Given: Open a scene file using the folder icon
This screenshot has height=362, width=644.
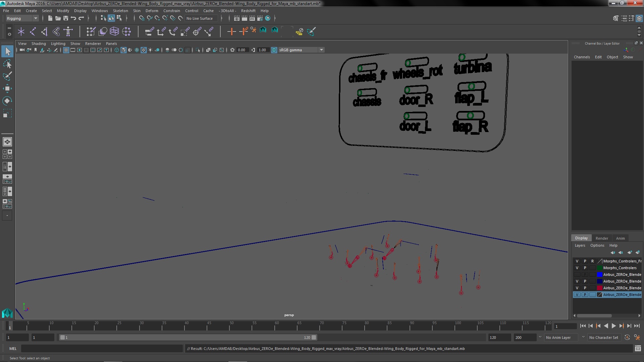Looking at the screenshot, I should (x=58, y=18).
